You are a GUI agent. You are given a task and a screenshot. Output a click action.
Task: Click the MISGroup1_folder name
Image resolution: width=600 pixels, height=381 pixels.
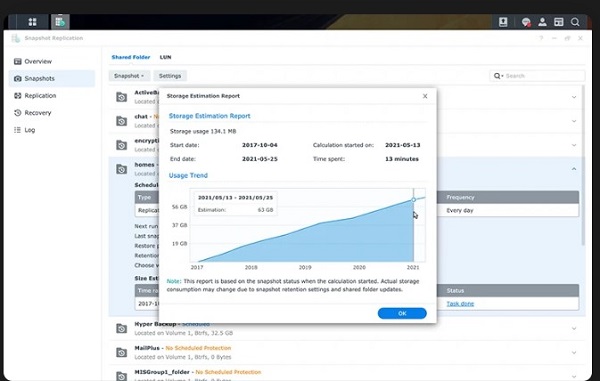point(162,372)
